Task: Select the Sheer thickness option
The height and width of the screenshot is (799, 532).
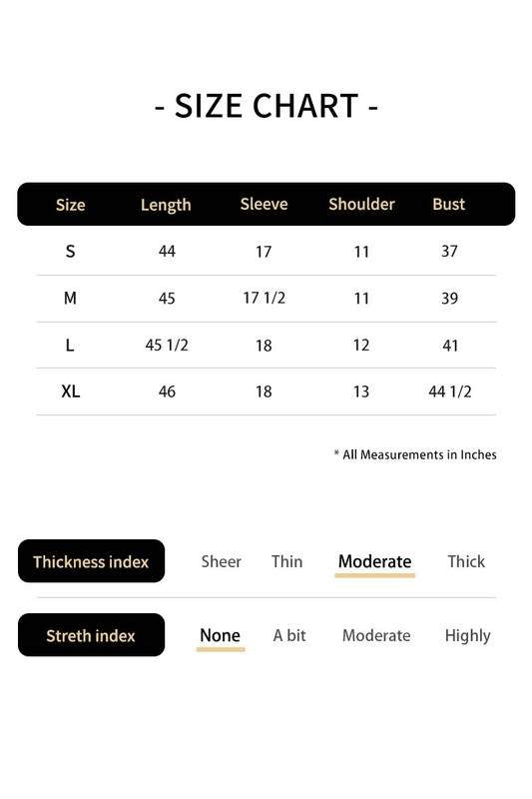Action: pyautogui.click(x=221, y=561)
